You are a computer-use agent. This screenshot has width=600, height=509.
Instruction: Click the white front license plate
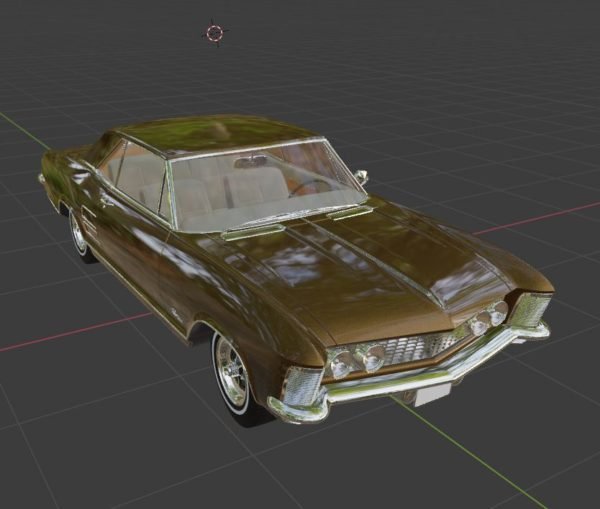[432, 394]
